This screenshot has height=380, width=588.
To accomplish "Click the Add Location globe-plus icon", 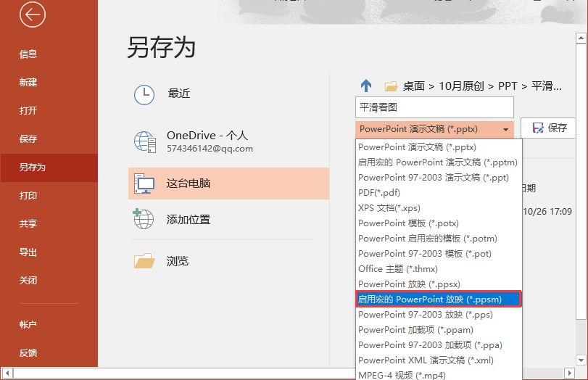I will point(144,219).
